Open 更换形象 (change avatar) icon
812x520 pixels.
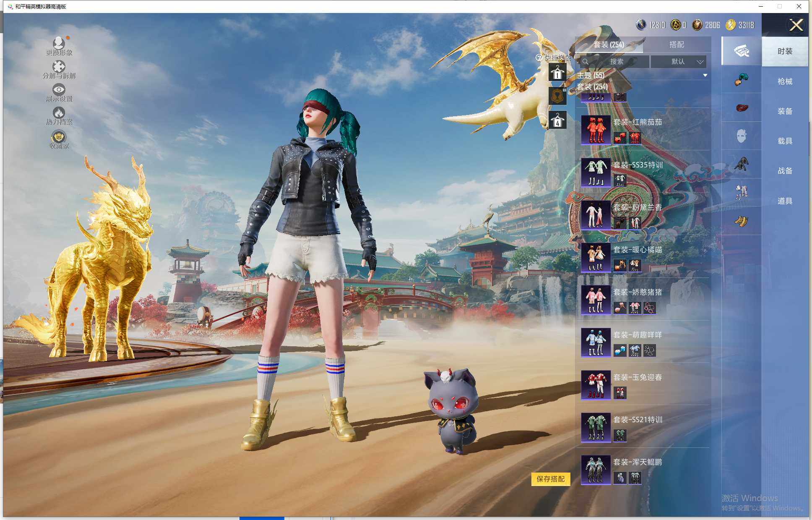(59, 44)
